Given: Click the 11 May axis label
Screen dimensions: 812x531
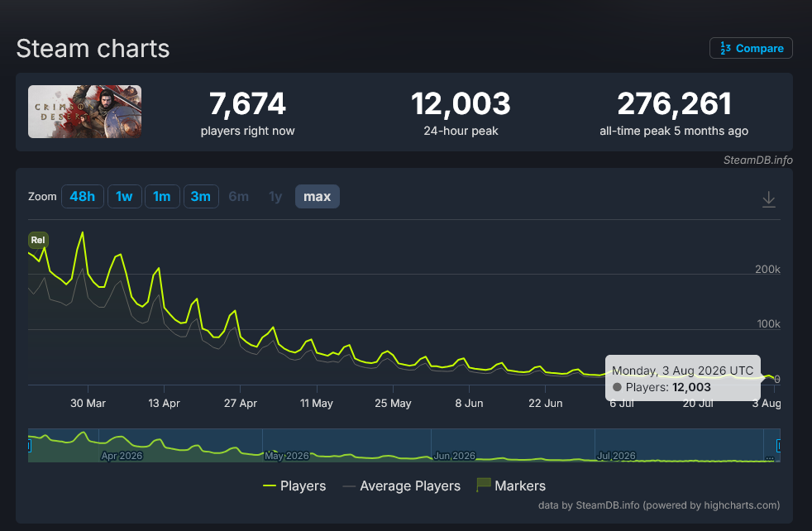Looking at the screenshot, I should pyautogui.click(x=317, y=403).
